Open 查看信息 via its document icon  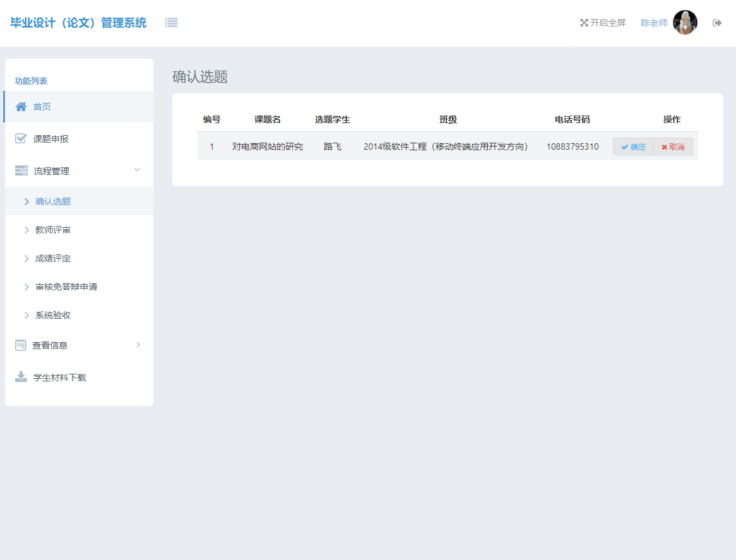[21, 345]
